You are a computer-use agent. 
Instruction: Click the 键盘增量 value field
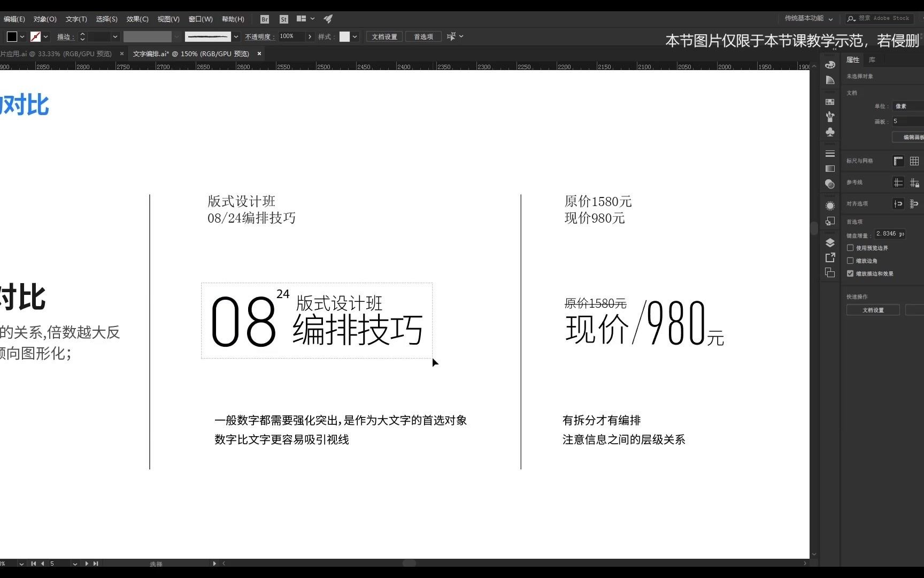click(890, 234)
